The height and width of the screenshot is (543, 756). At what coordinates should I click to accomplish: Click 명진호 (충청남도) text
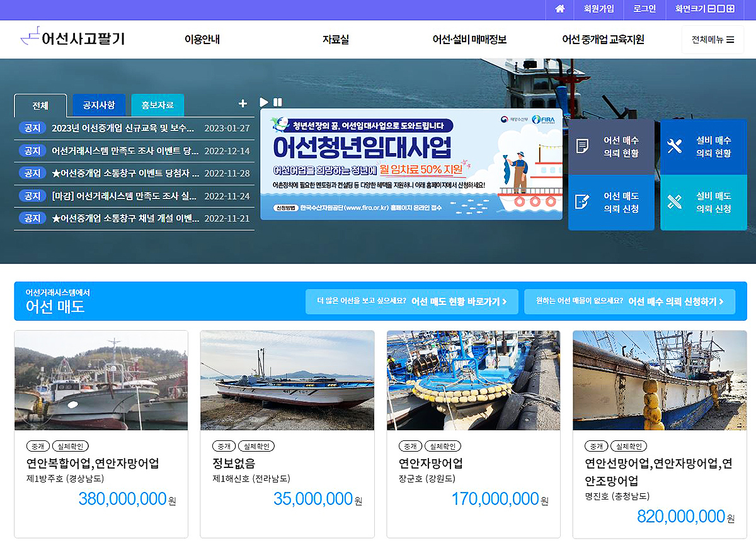click(x=617, y=496)
